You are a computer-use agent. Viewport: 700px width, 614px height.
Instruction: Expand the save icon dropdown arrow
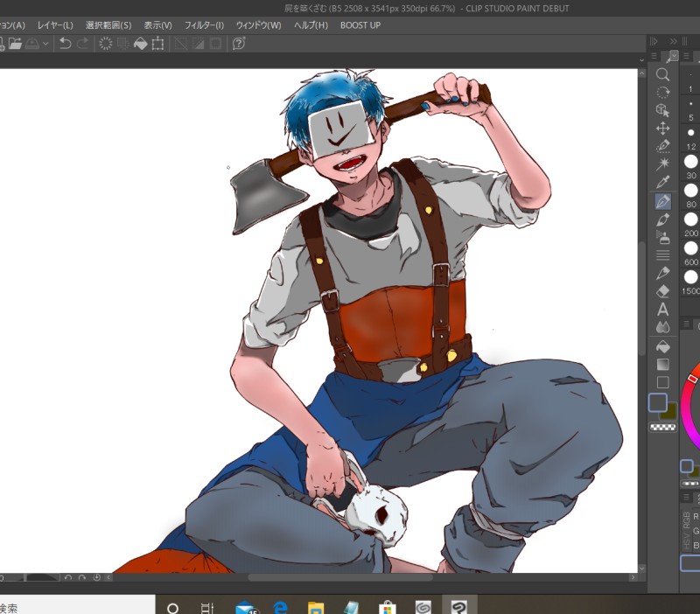coord(45,44)
